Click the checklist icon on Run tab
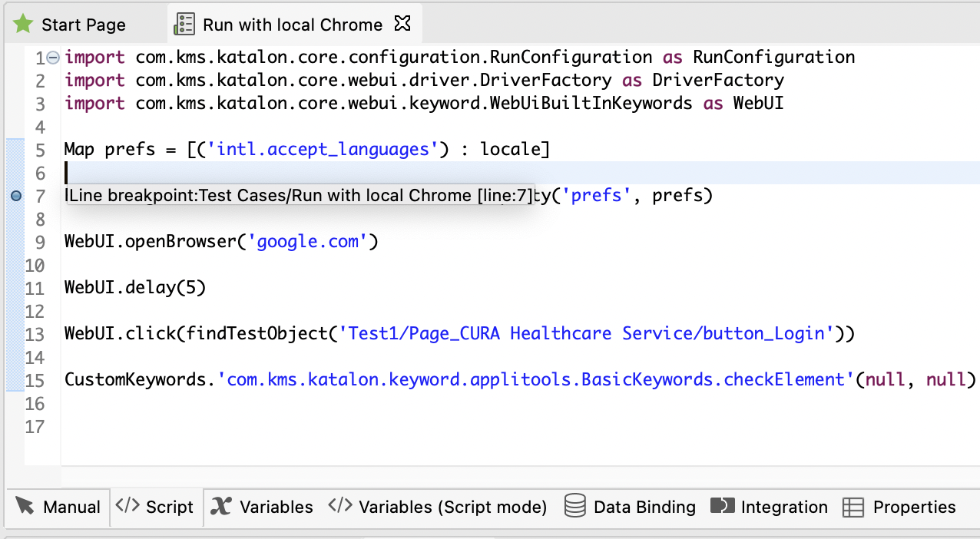Screen dimensions: 980x539 click(x=184, y=24)
